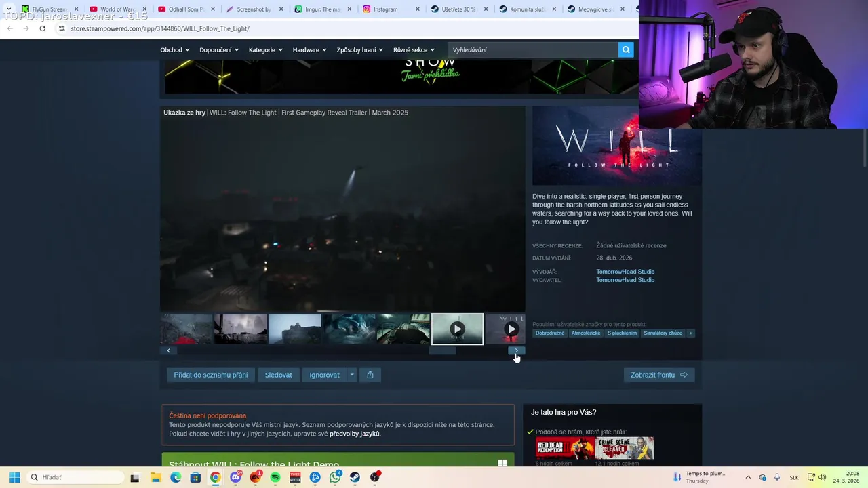Open the předvolby jazyků link
This screenshot has height=488, width=868.
pos(355,434)
